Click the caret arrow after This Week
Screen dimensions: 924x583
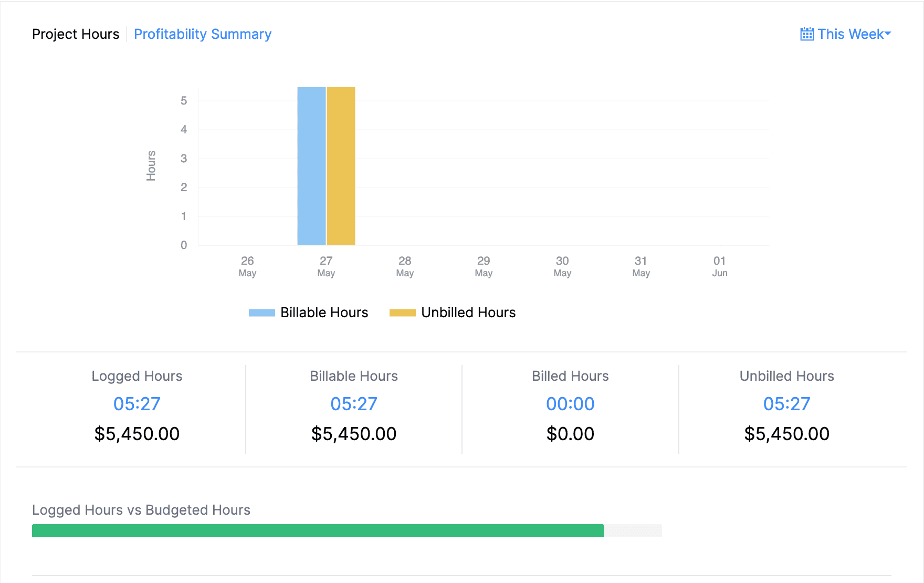click(x=888, y=34)
